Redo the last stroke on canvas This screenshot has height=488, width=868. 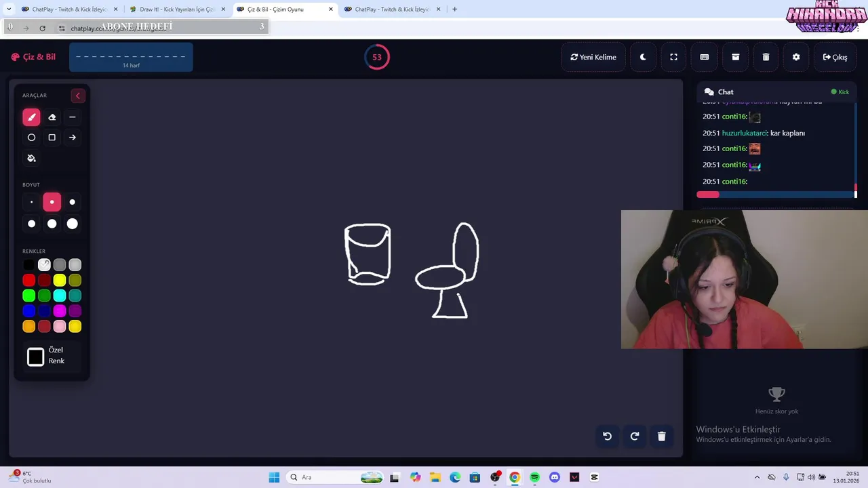635,436
